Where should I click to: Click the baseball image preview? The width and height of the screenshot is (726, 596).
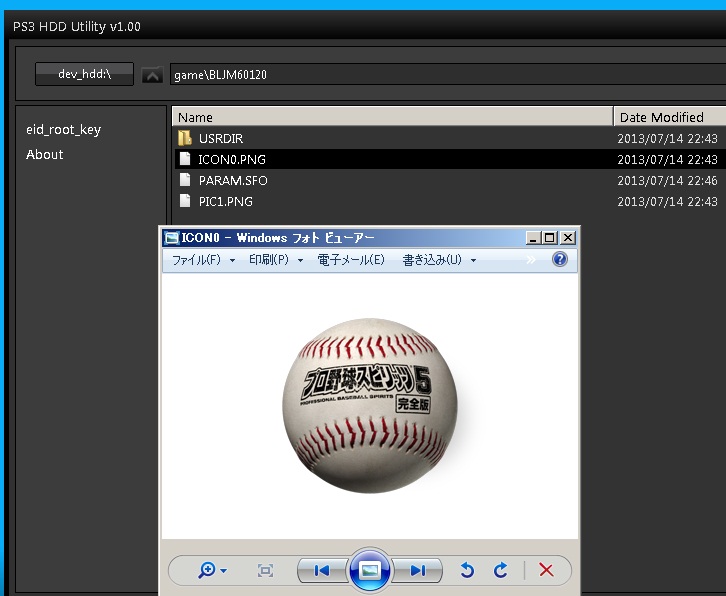point(370,406)
